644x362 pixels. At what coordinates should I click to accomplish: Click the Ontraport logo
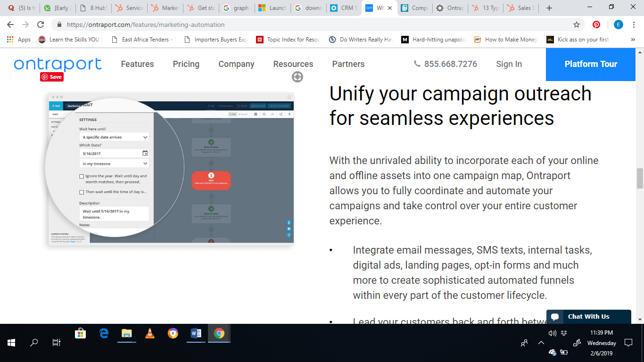(58, 64)
